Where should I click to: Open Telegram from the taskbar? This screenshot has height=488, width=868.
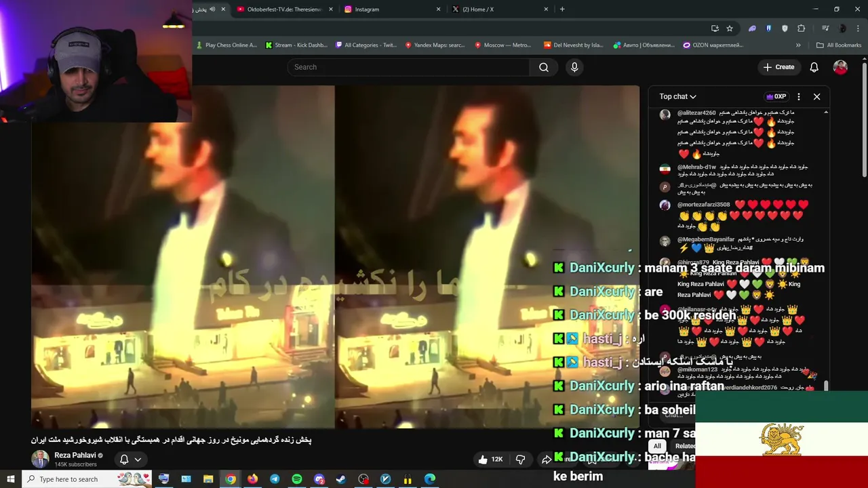(x=275, y=479)
